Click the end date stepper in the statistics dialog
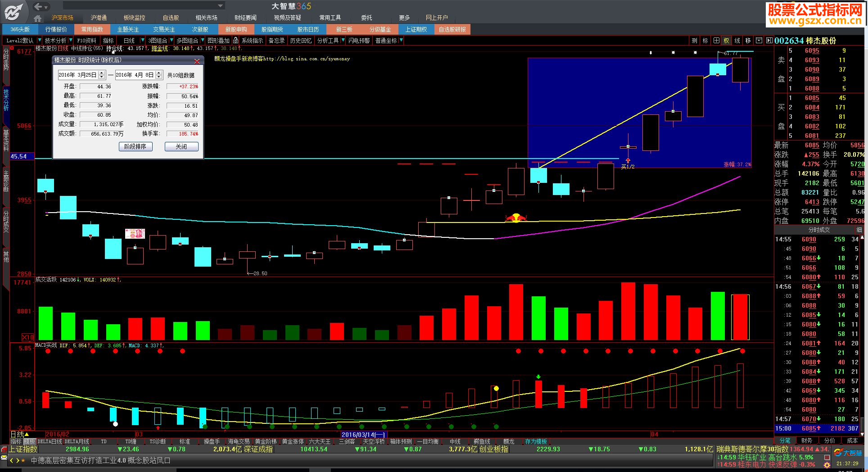 (159, 75)
